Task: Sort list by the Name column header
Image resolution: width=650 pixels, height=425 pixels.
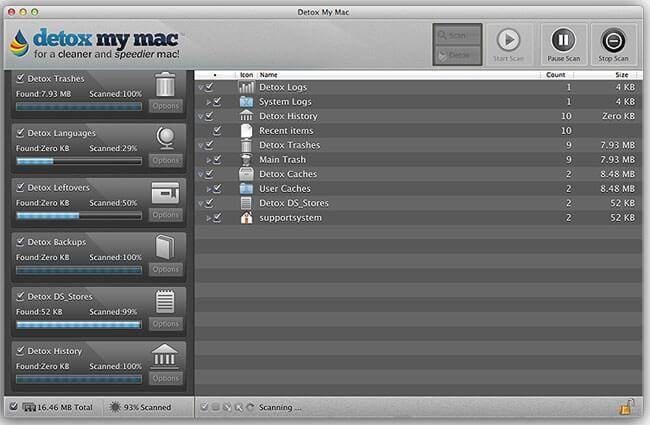Action: [399, 75]
